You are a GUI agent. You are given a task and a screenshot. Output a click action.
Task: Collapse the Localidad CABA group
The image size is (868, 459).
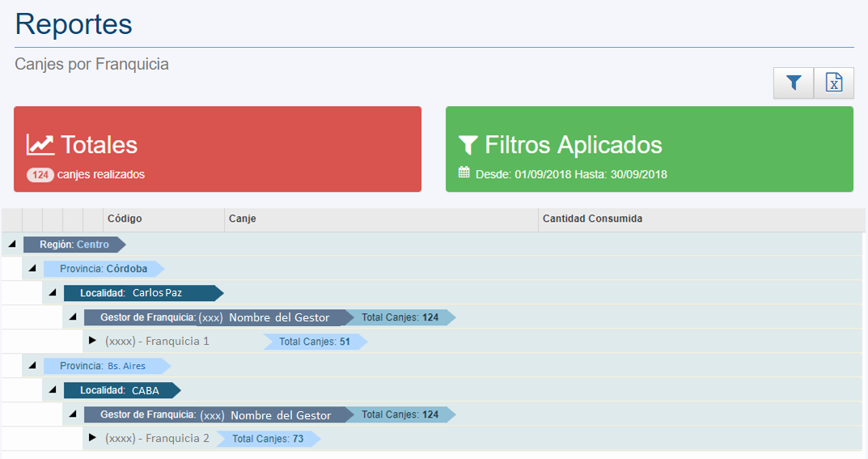click(53, 389)
